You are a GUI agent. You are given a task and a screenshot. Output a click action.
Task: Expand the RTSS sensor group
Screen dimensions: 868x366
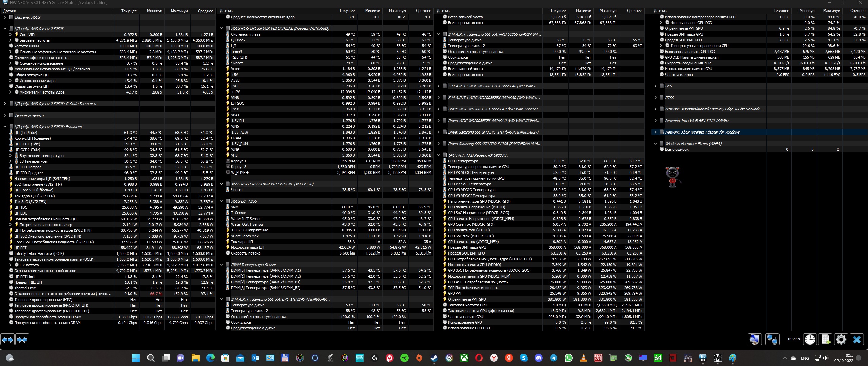655,98
